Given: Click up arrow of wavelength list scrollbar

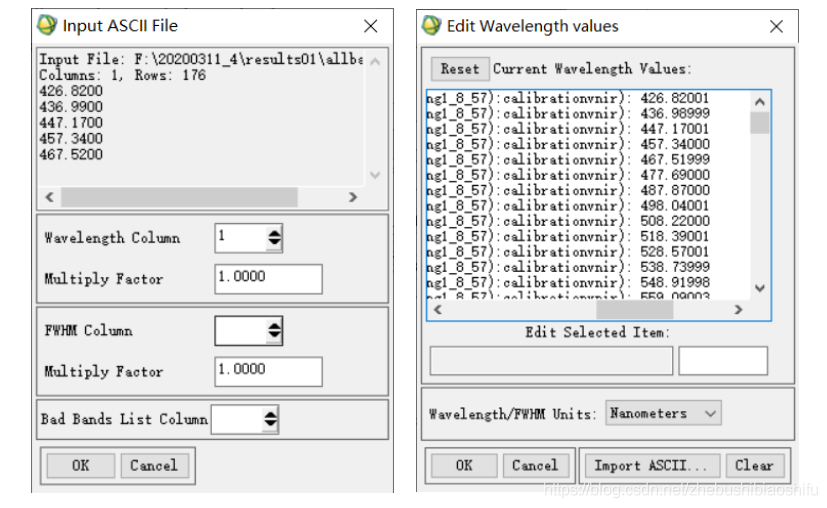Looking at the screenshot, I should [759, 102].
